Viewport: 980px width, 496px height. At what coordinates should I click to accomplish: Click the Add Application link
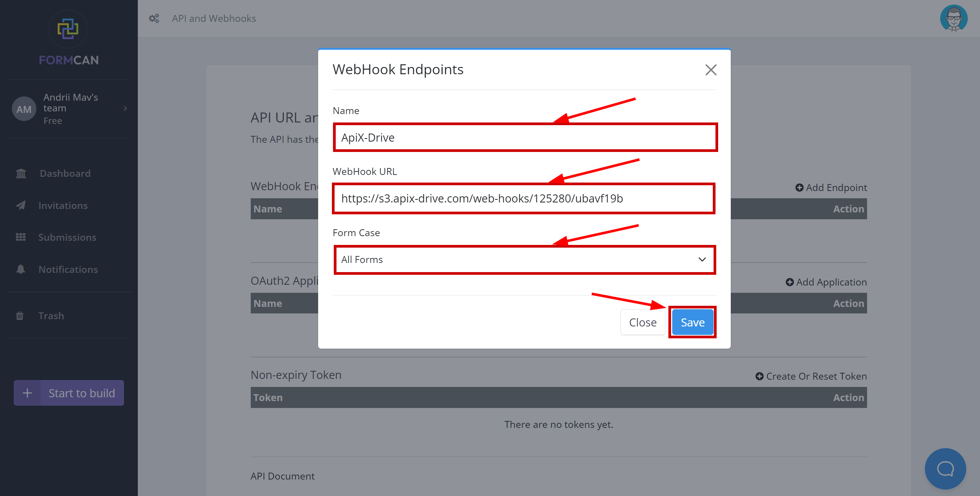tap(826, 282)
